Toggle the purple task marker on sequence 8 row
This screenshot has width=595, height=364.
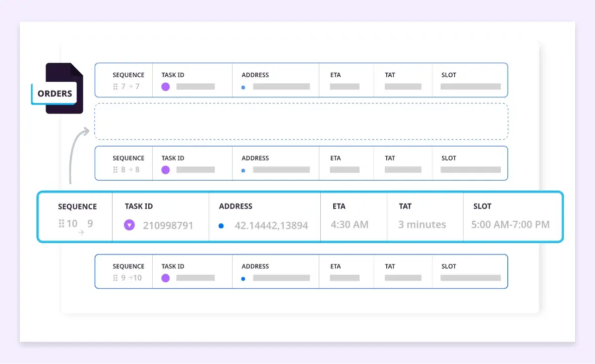[x=165, y=170]
